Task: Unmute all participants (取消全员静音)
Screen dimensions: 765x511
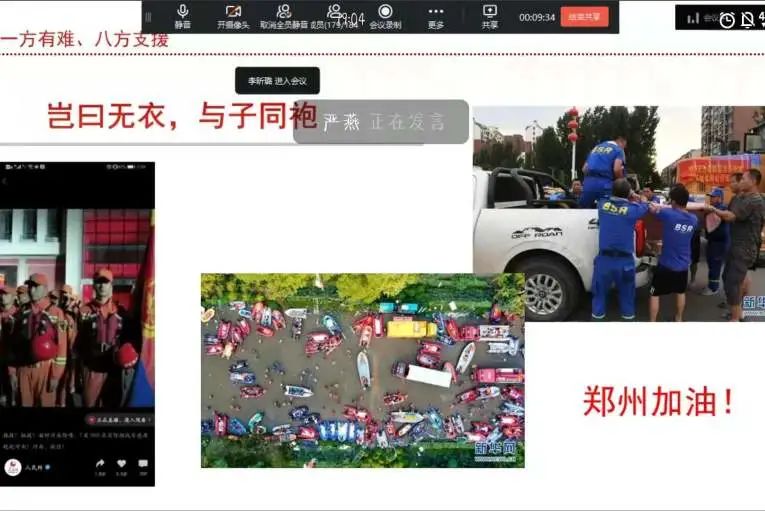Action: (283, 17)
